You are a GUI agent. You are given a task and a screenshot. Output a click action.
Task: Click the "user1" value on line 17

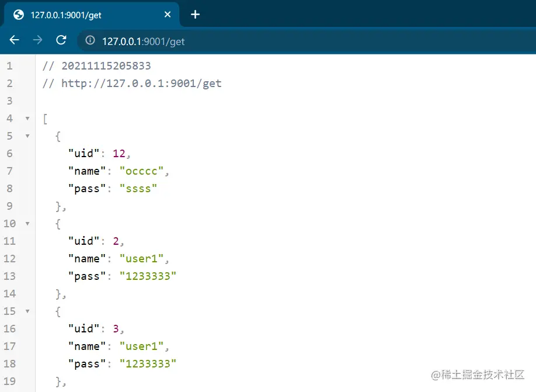[x=141, y=346]
